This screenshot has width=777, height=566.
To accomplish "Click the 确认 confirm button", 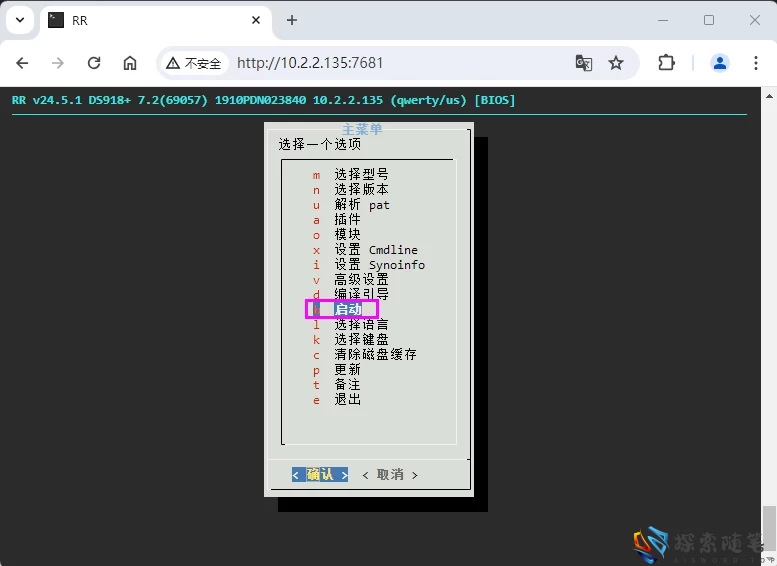I will [x=320, y=475].
